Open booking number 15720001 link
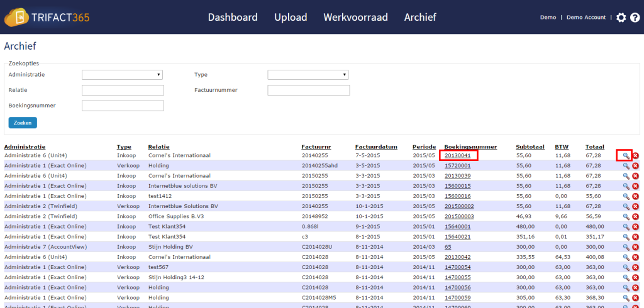The width and height of the screenshot is (644, 308). 458,166
